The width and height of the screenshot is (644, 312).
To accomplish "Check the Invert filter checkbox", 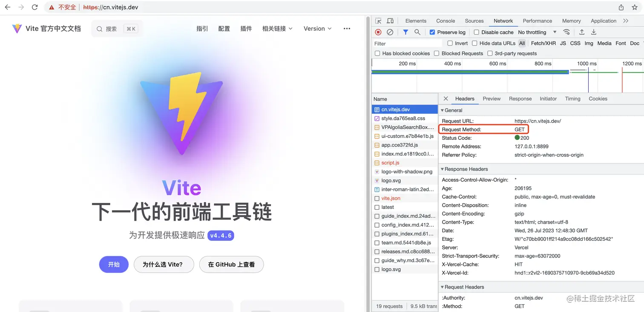I will (x=450, y=43).
